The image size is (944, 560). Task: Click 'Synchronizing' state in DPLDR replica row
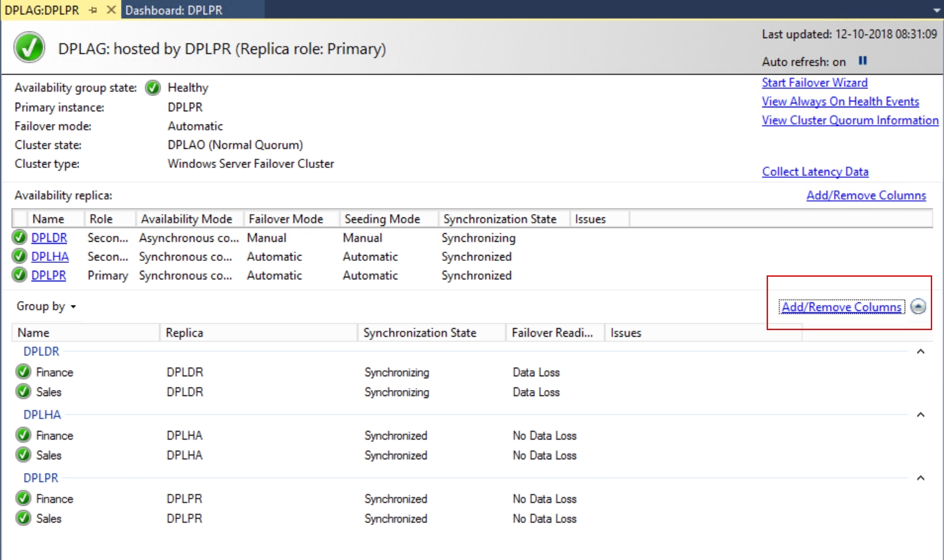tap(479, 238)
